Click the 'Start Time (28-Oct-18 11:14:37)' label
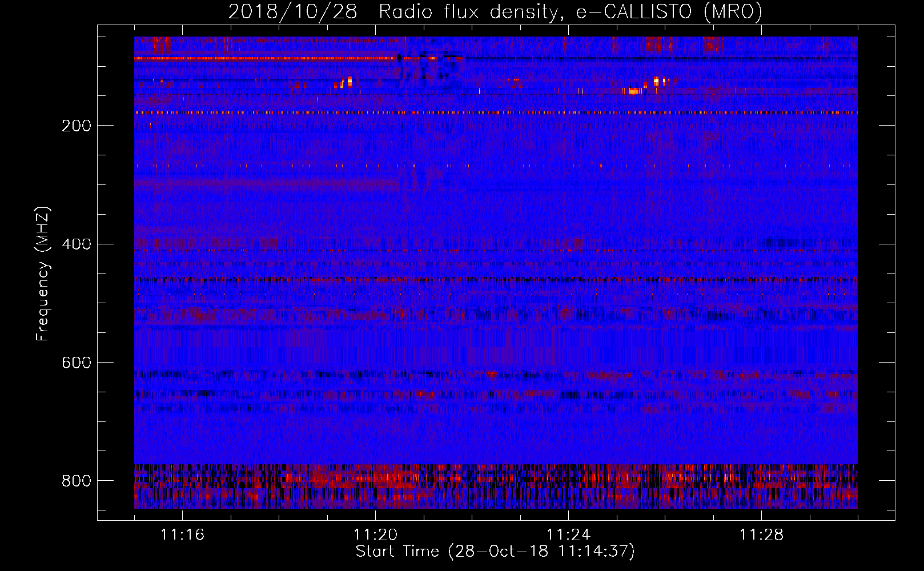 click(495, 552)
